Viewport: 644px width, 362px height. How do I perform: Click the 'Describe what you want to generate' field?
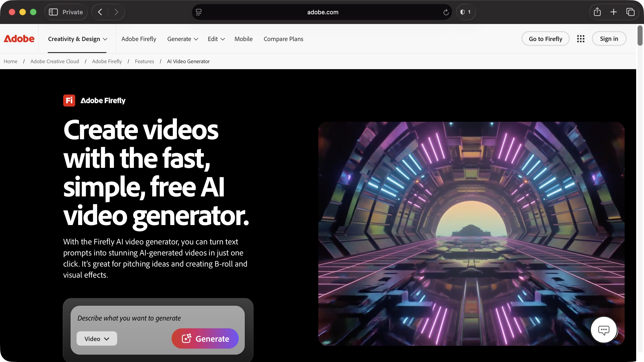158,318
